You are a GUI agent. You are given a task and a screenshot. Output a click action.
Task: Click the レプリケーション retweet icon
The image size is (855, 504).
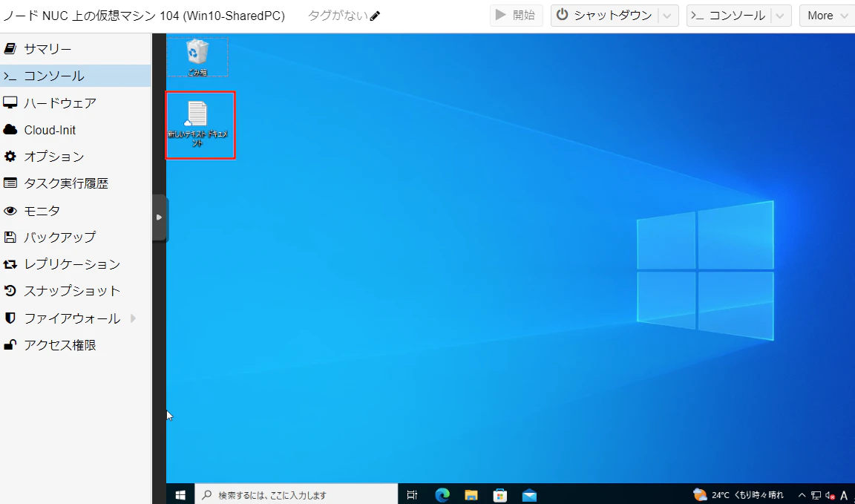point(10,264)
